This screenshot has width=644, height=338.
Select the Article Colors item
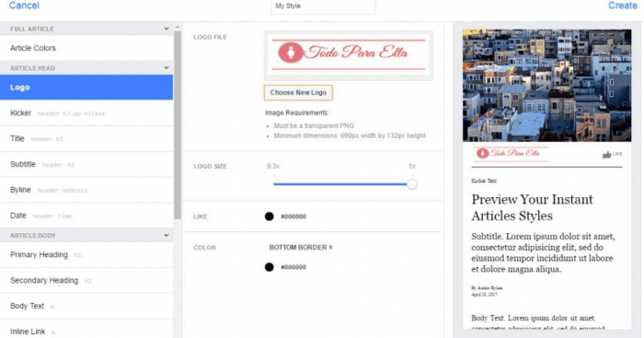(86, 48)
